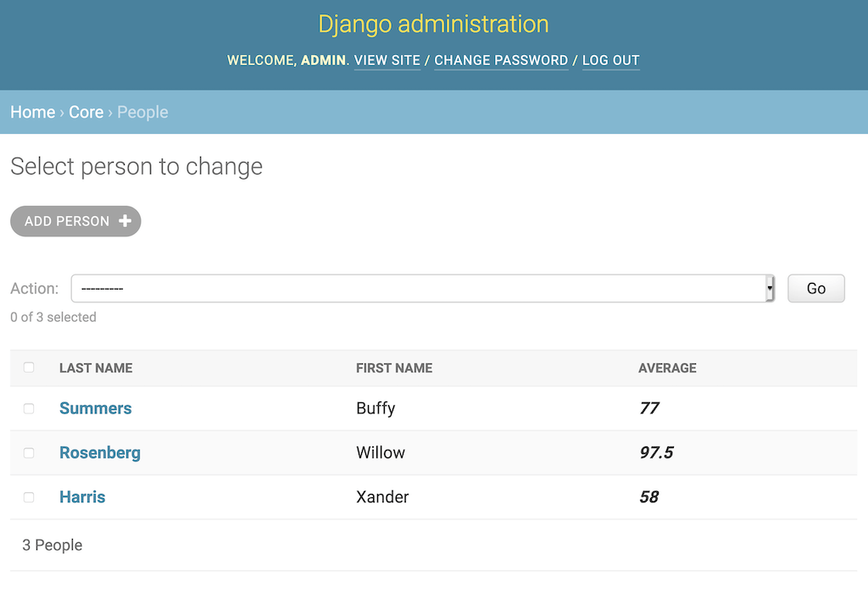Open Change Password page
The height and width of the screenshot is (593, 868).
(500, 60)
